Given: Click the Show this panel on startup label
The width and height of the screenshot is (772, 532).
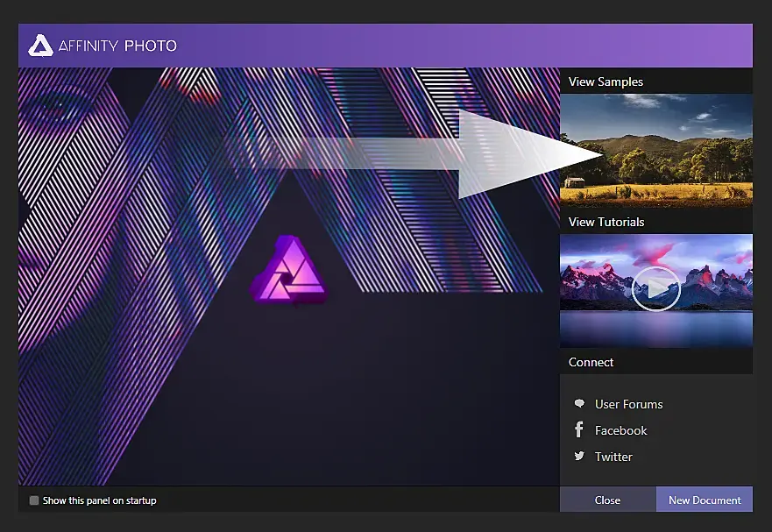Looking at the screenshot, I should [99, 500].
